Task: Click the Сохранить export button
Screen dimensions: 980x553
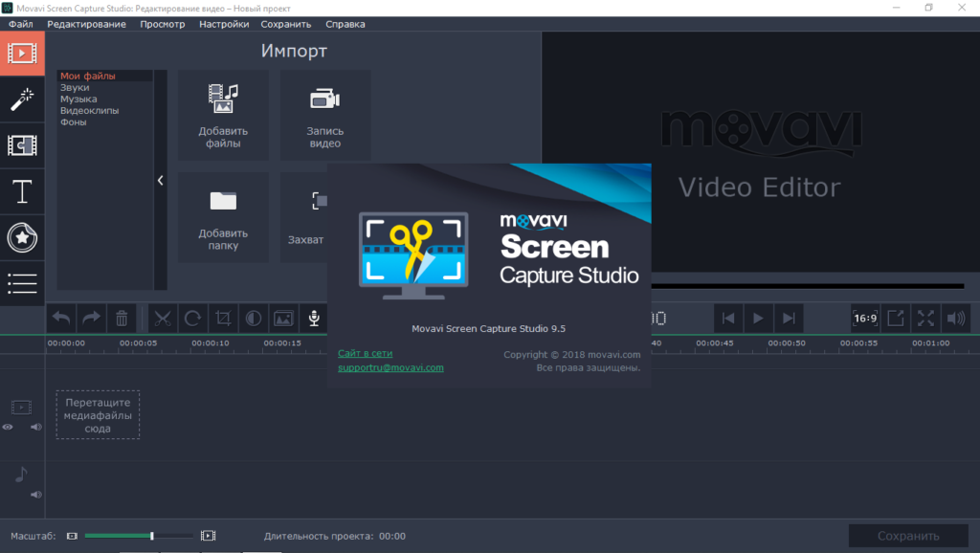Action: pos(908,536)
